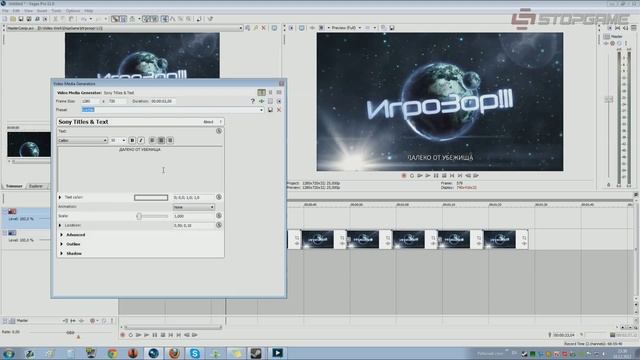640x360 pixels.
Task: Click the help question mark in Media Generator
Action: [253, 101]
